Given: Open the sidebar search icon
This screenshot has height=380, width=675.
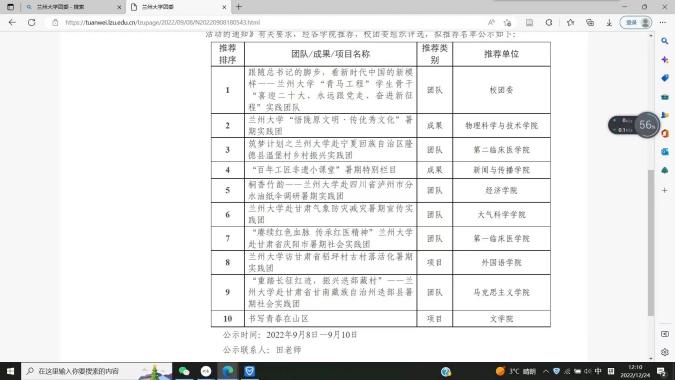Looking at the screenshot, I should click(665, 41).
